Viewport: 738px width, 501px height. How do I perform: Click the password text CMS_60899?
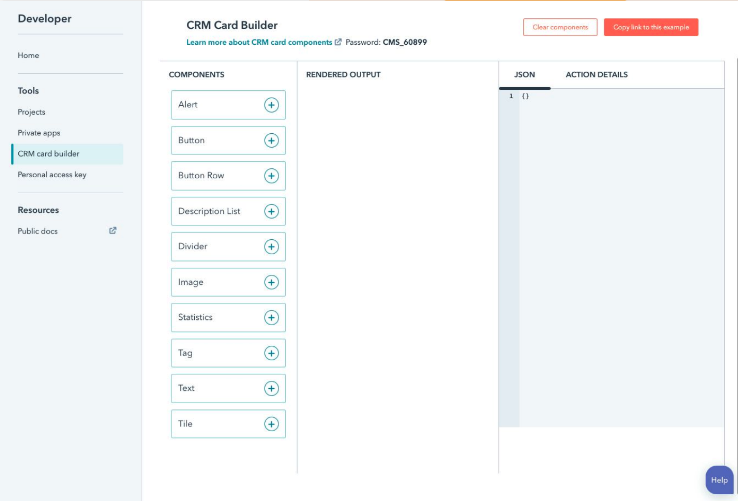[405, 42]
